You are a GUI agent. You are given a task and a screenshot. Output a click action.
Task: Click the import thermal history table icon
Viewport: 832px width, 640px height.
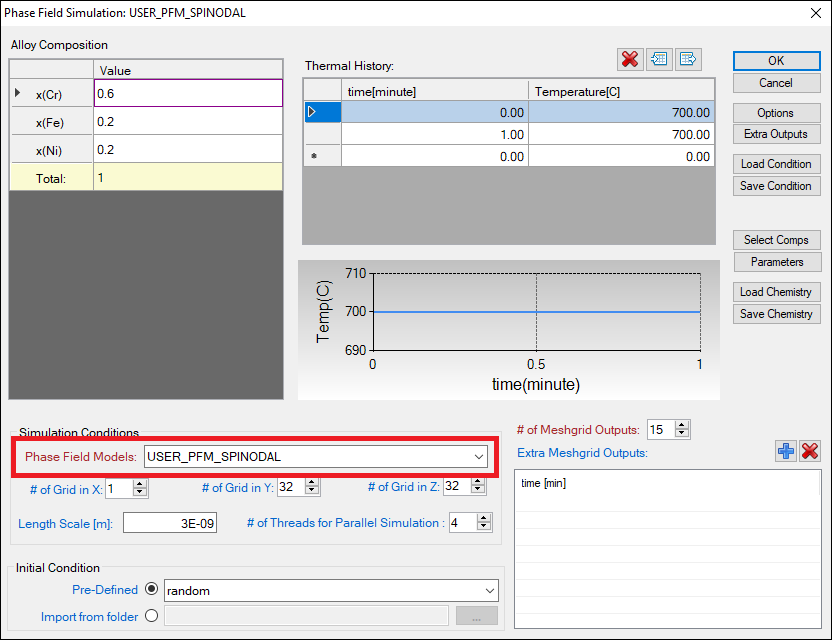pyautogui.click(x=659, y=59)
